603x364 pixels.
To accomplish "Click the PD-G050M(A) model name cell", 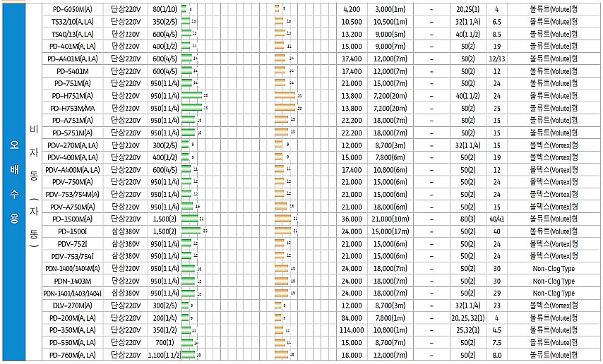I will [x=72, y=9].
